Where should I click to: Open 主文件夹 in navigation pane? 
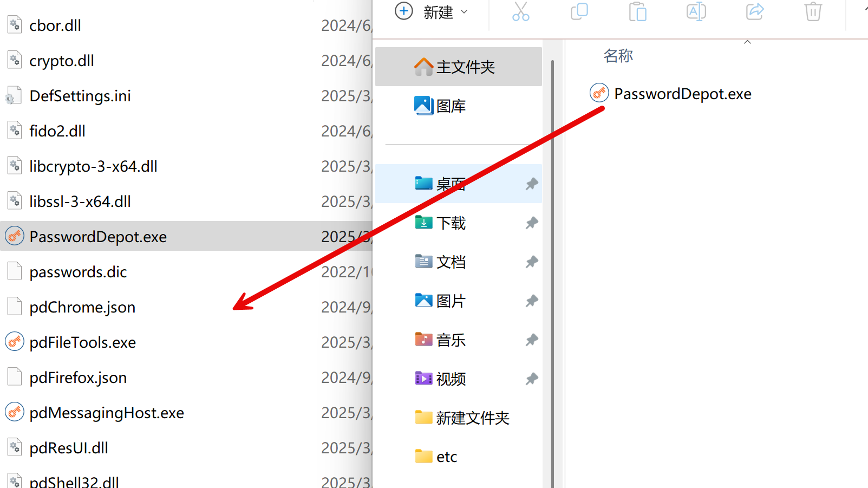(458, 67)
